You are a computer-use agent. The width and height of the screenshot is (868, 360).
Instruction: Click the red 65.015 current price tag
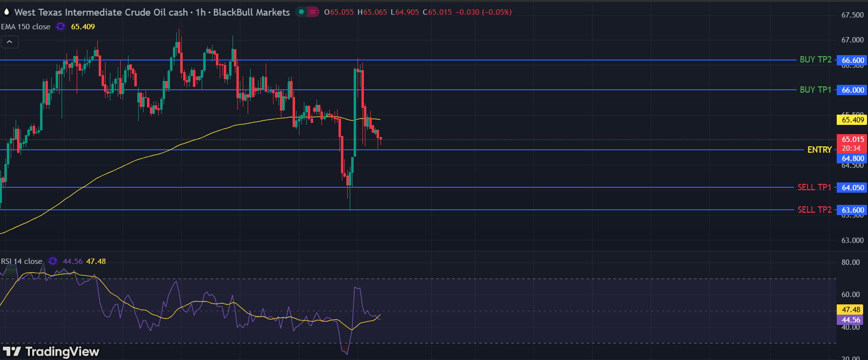click(852, 140)
